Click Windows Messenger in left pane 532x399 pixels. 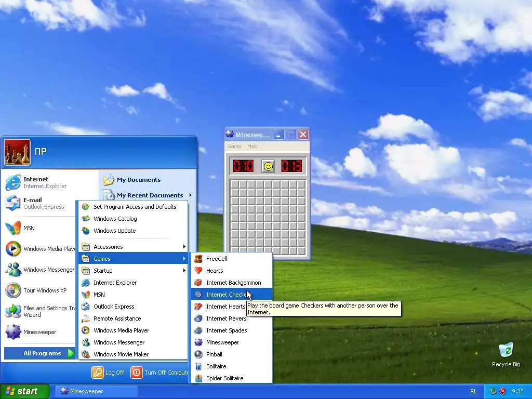[x=40, y=270]
